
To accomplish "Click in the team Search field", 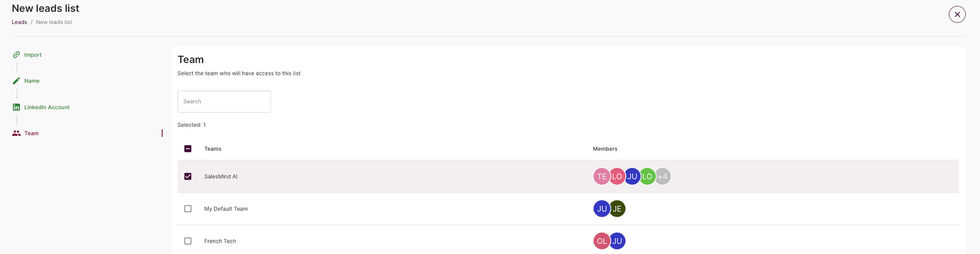I will (x=224, y=101).
